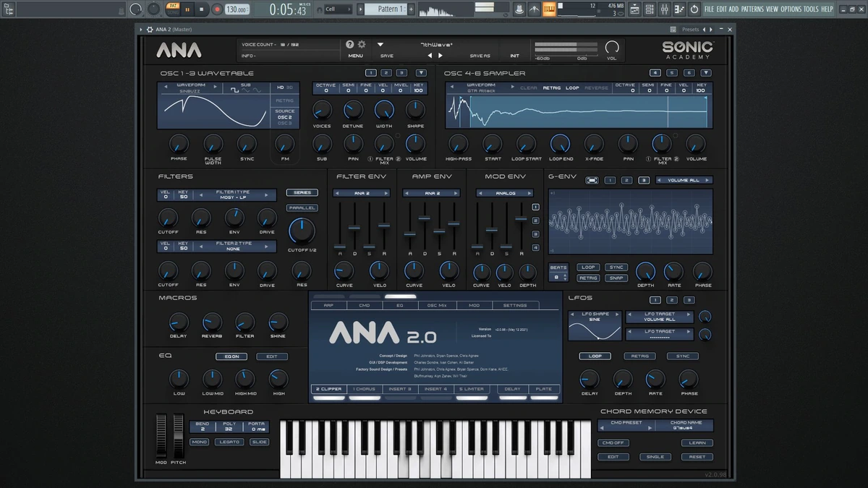Open the FL Studio OPTIONS menu
The width and height of the screenshot is (868, 488).
click(791, 9)
